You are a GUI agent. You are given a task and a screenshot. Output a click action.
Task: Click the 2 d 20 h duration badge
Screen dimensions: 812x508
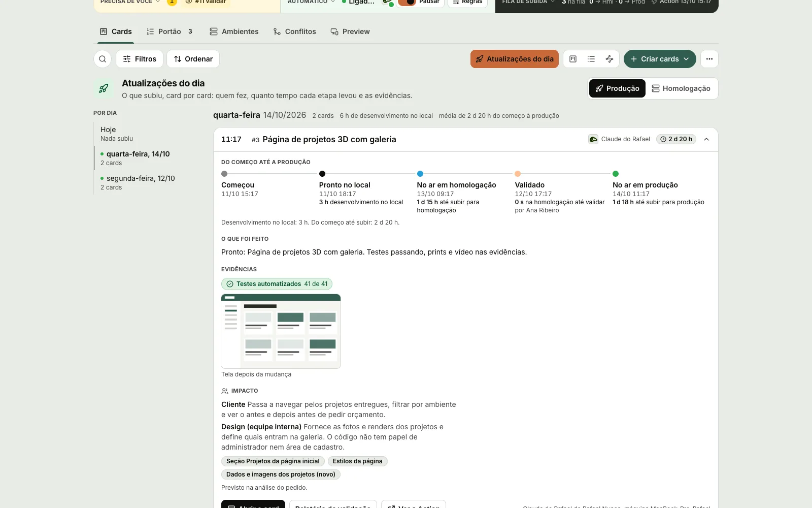click(x=676, y=139)
